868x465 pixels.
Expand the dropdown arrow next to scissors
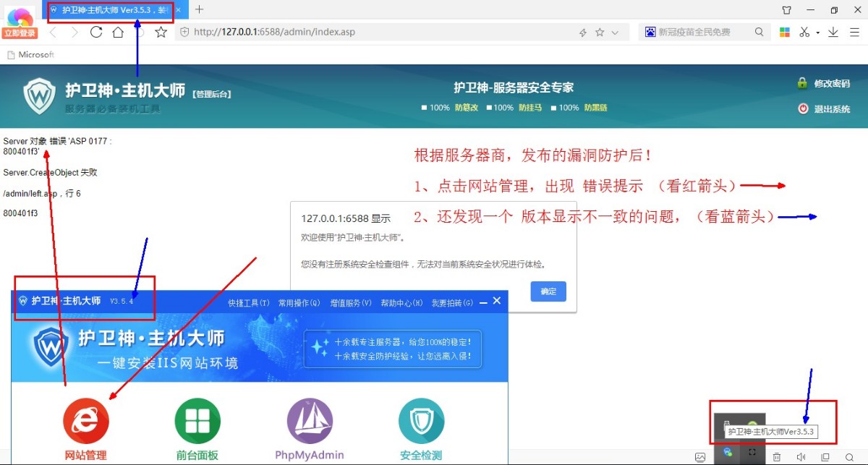coord(818,33)
